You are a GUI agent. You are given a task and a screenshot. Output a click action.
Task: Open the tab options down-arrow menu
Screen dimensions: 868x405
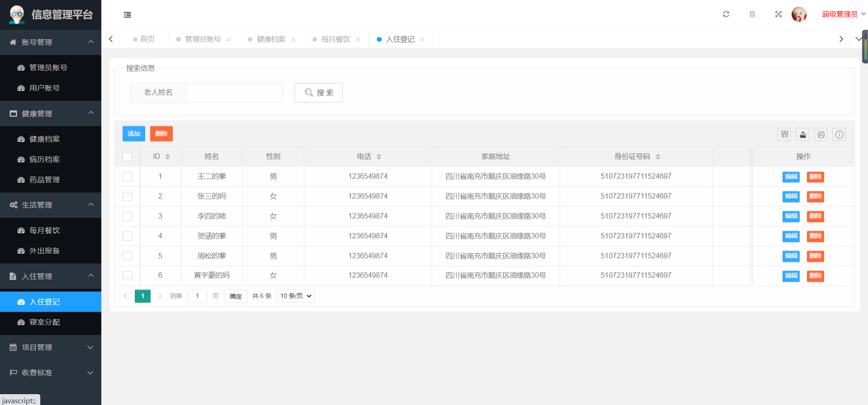click(859, 39)
